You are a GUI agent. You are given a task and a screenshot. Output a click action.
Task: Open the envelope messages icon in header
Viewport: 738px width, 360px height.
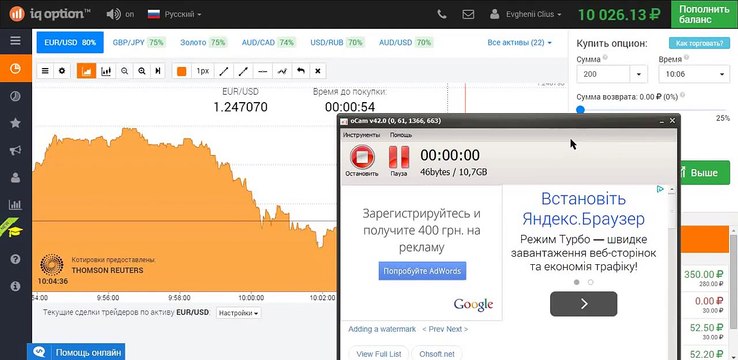click(x=468, y=15)
